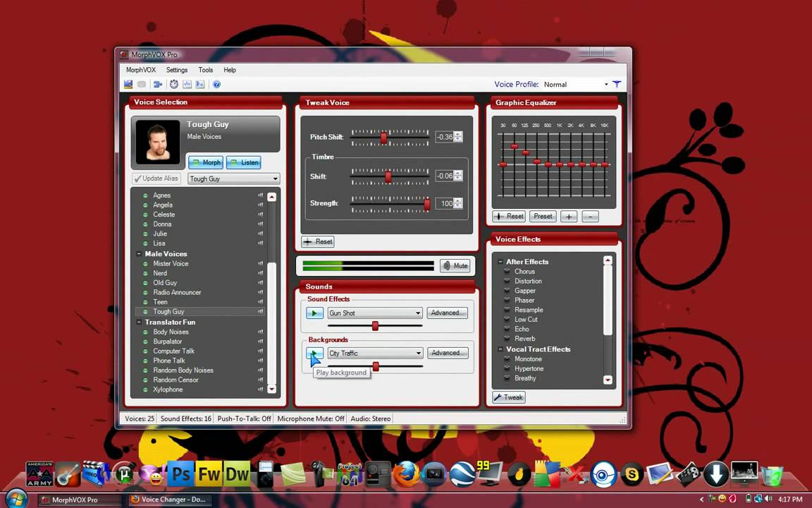
Task: Toggle the Mute microphone button
Action: coord(455,265)
